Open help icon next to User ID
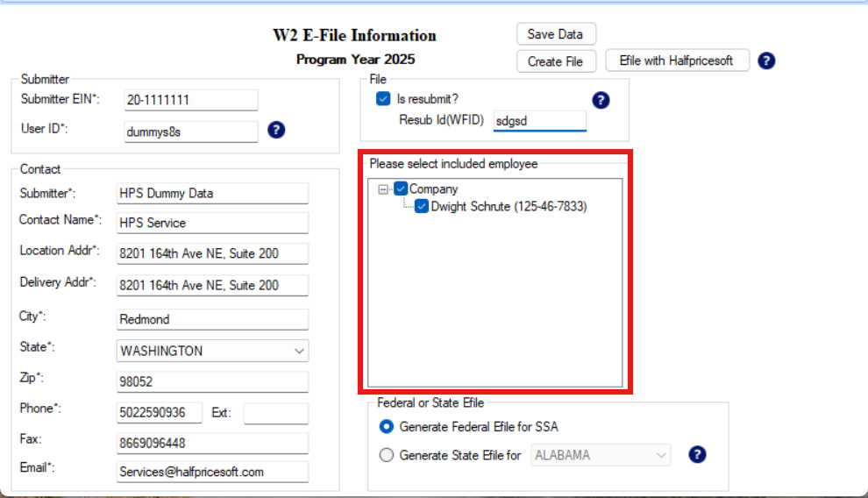 click(276, 130)
